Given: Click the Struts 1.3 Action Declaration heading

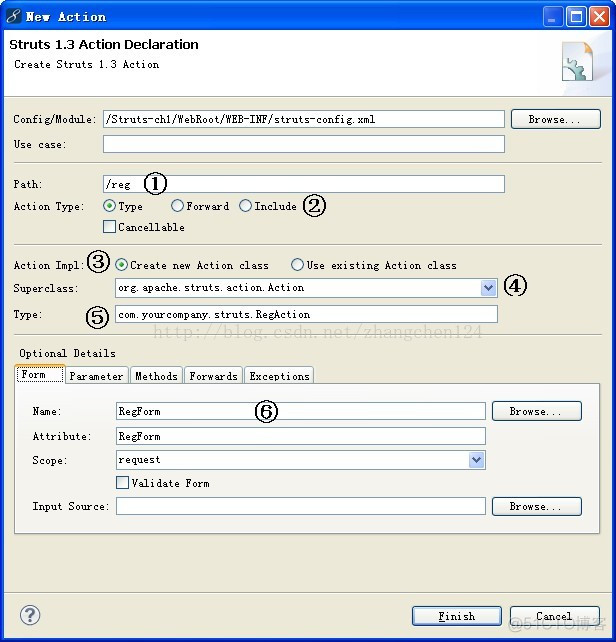Looking at the screenshot, I should [x=104, y=44].
